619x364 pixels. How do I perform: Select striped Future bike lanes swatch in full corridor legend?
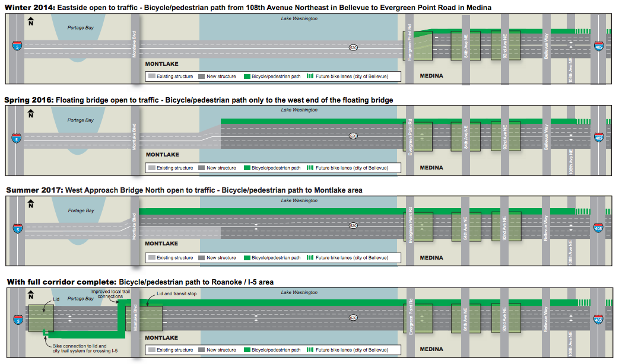[x=310, y=350]
